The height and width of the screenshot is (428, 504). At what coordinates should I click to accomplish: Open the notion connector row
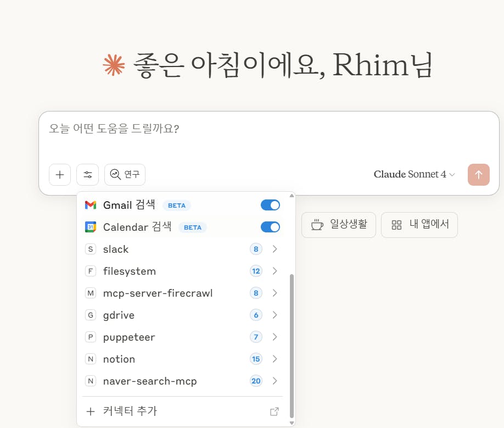pyautogui.click(x=182, y=359)
